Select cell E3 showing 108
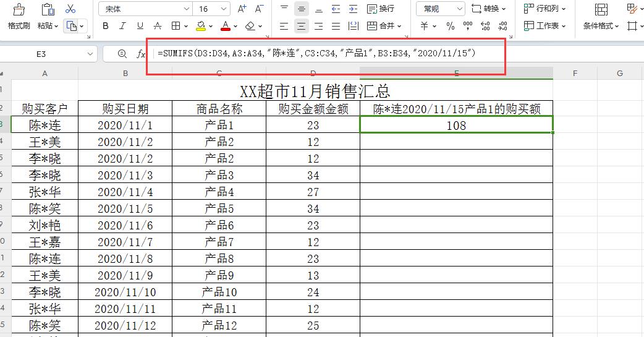Image resolution: width=644 pixels, height=337 pixels. pyautogui.click(x=456, y=125)
